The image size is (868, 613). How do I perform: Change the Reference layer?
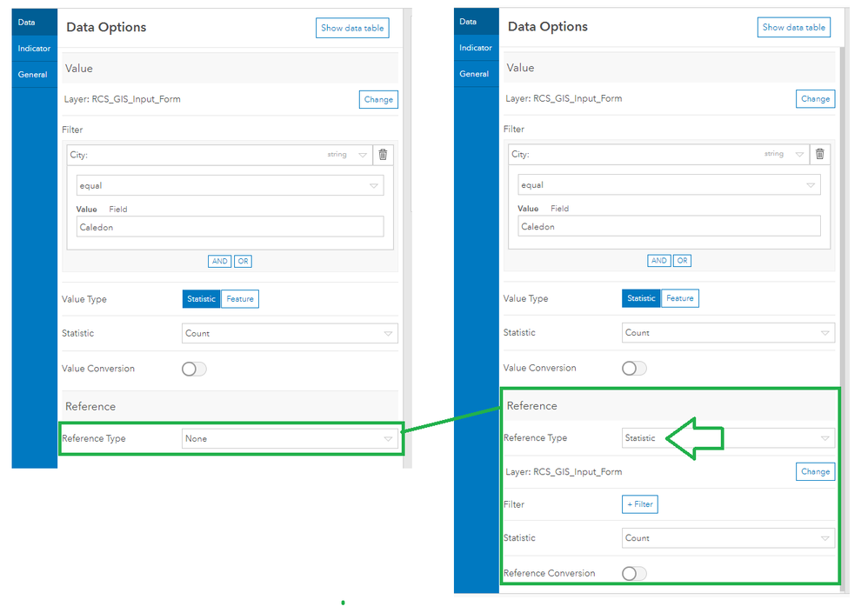pyautogui.click(x=816, y=472)
